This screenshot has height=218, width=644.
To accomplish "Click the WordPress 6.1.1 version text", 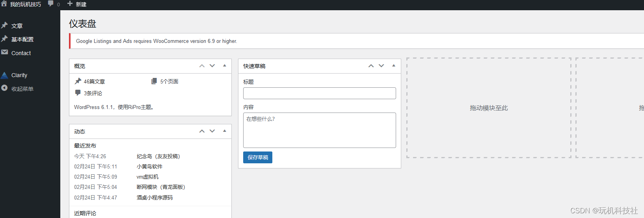I will 114,107.
